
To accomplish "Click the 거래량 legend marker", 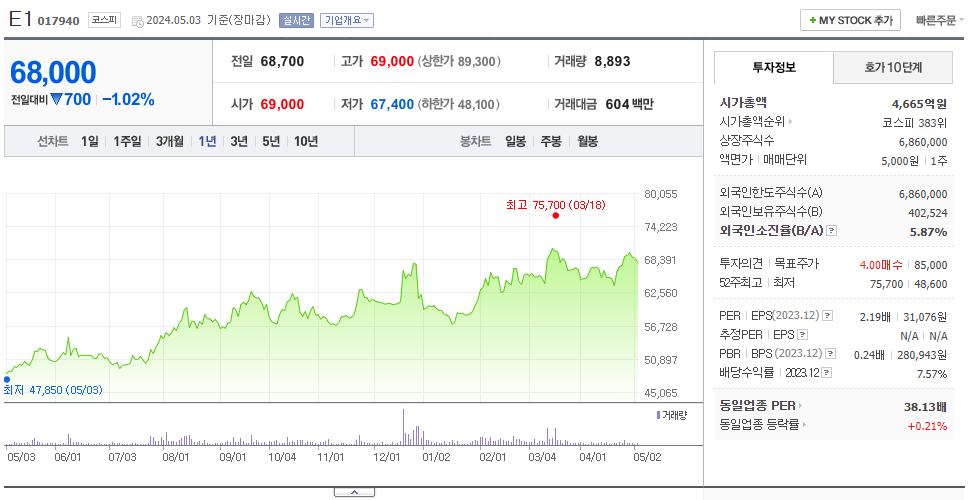I will pyautogui.click(x=658, y=415).
